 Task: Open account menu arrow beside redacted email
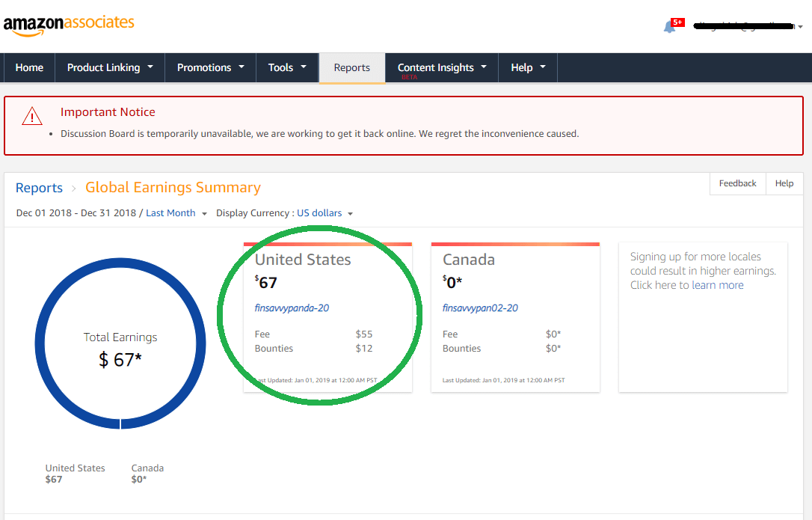pos(800,26)
